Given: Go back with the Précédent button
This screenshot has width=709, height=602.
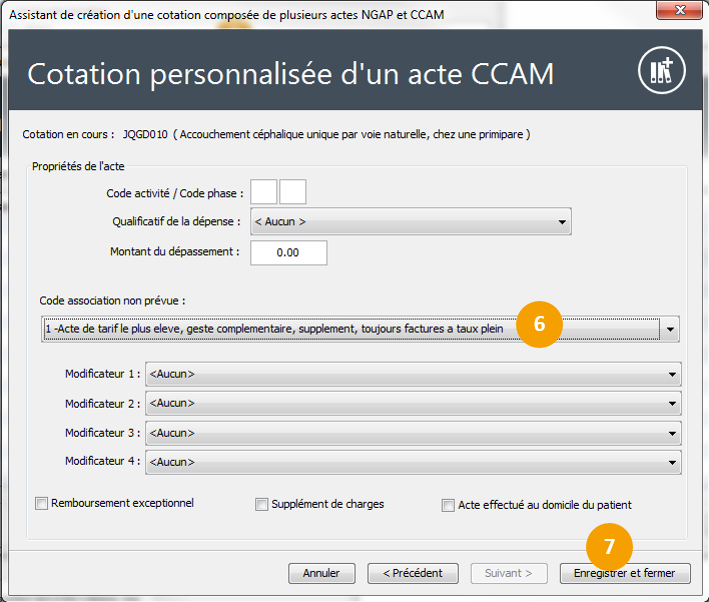Looking at the screenshot, I should click(x=413, y=573).
